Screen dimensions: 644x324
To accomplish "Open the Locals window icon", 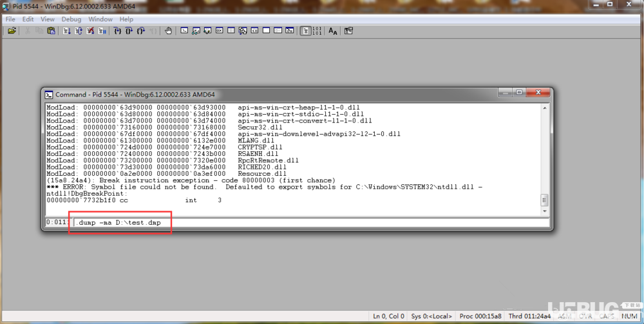I will point(207,31).
